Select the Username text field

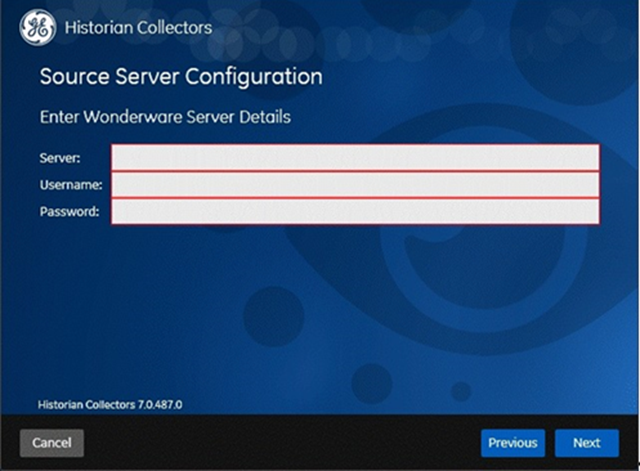[x=355, y=184]
